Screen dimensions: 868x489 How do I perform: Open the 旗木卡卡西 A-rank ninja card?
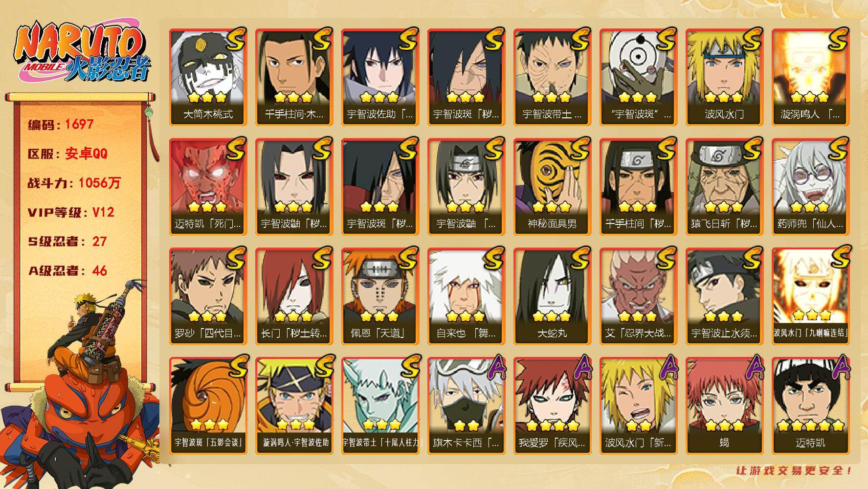coord(466,406)
